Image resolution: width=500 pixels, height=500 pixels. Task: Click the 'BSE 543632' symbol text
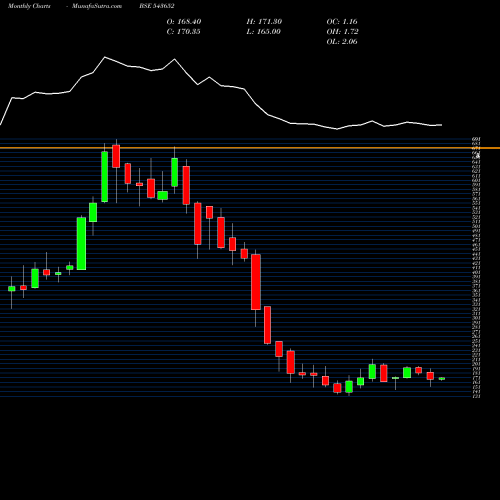tap(157, 6)
